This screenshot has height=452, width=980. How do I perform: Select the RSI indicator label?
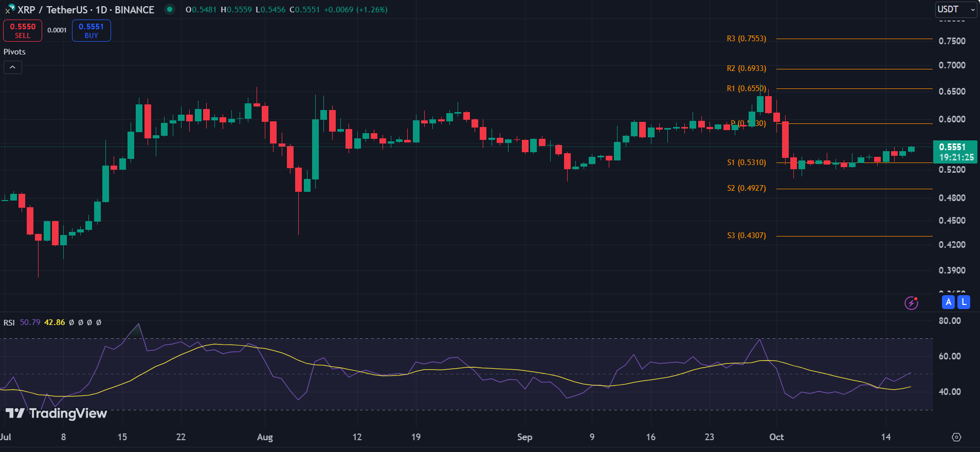(9, 322)
